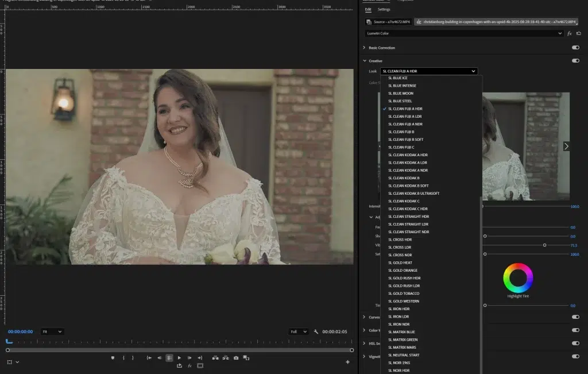Click the Go to In Point button
The image size is (588, 374).
[149, 357]
